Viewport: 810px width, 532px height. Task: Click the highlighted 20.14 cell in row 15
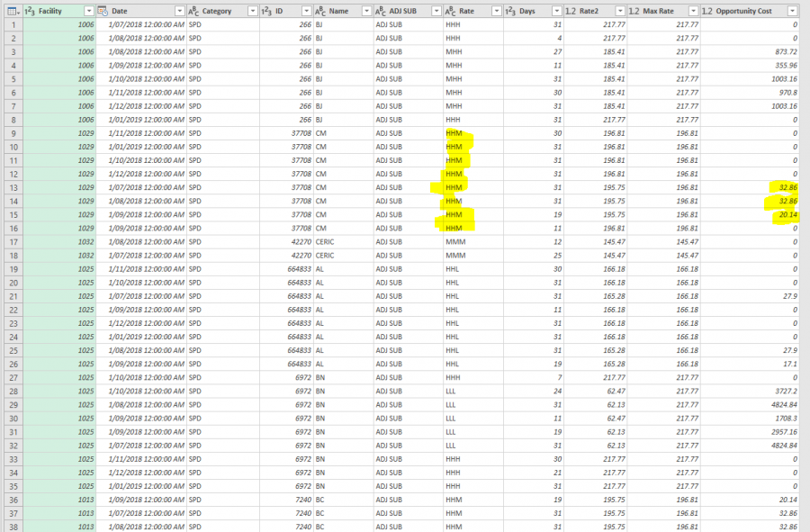[x=750, y=215]
